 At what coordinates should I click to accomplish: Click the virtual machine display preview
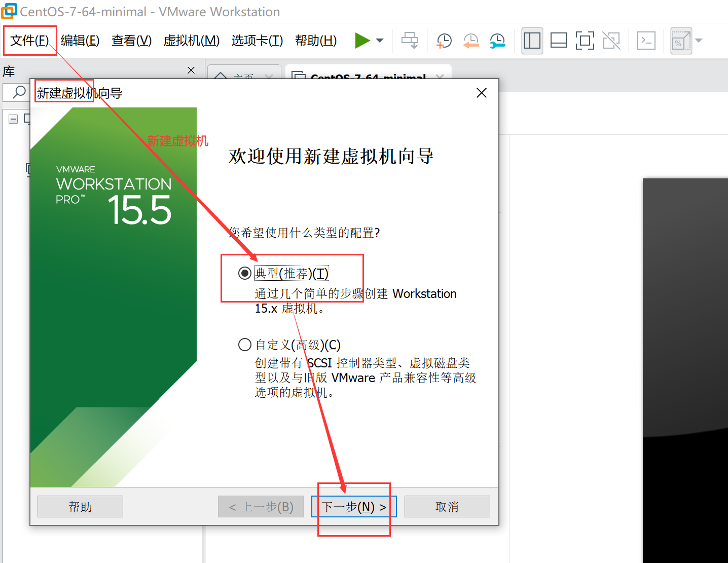pos(685,370)
